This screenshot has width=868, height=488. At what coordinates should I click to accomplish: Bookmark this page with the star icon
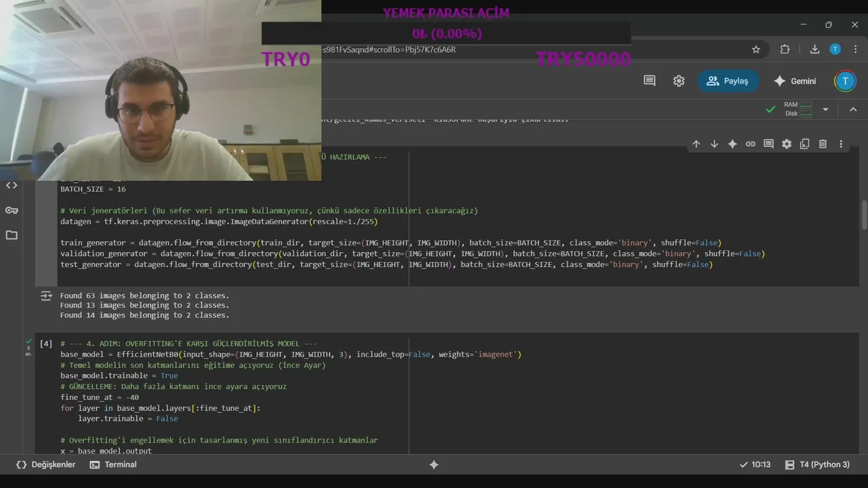(x=756, y=49)
